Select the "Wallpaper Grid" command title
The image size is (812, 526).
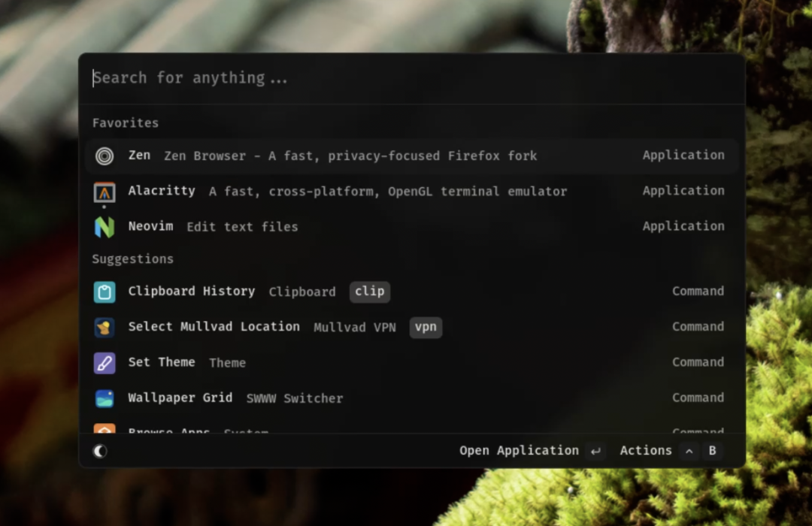tap(180, 398)
